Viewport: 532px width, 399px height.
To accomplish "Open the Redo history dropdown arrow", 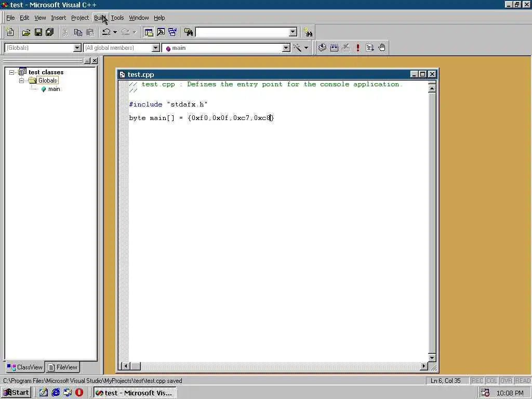I will pos(135,32).
